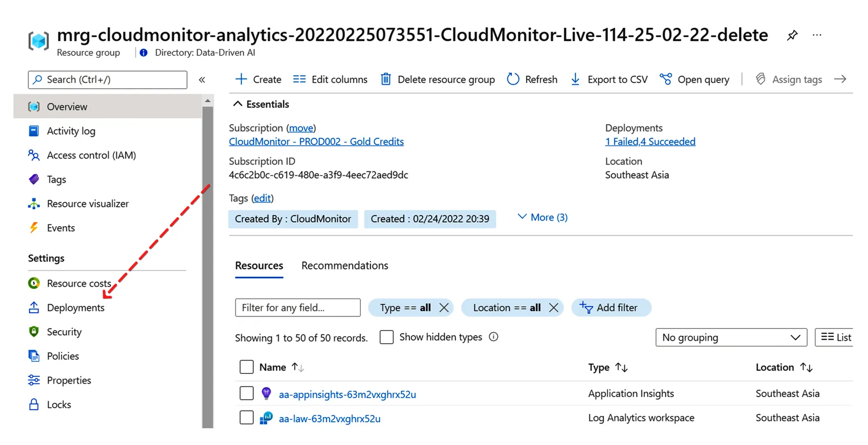Switch to the Recommendations tab
This screenshot has width=868, height=445.
[x=345, y=266]
